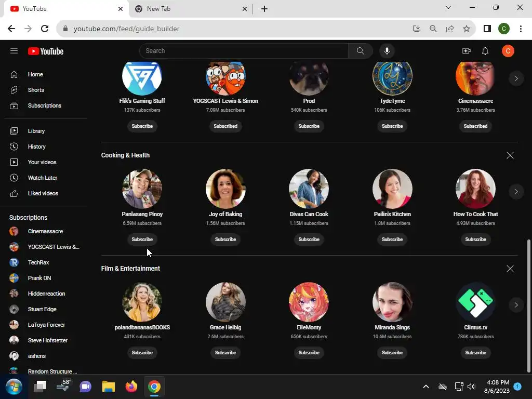Open Steve Hofstetter subscription in sidebar
This screenshot has height=399, width=532.
(46, 341)
